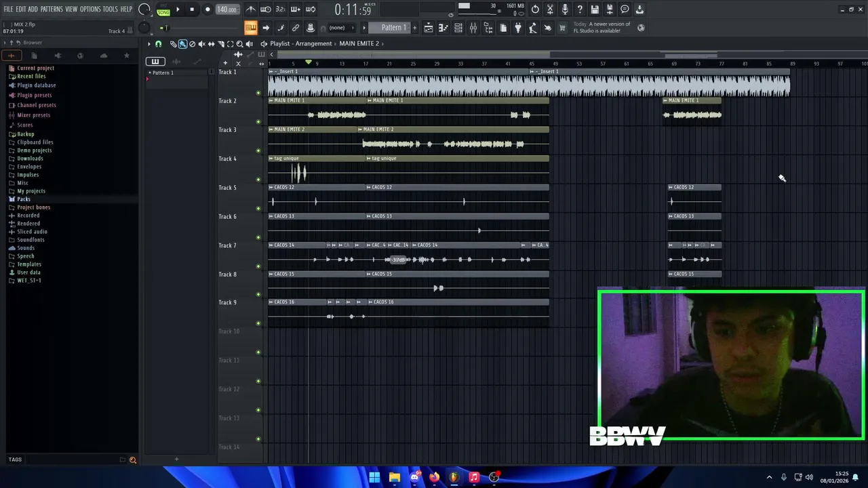This screenshot has width=868, height=488.
Task: Toggle the metronome icon
Action: (x=251, y=9)
